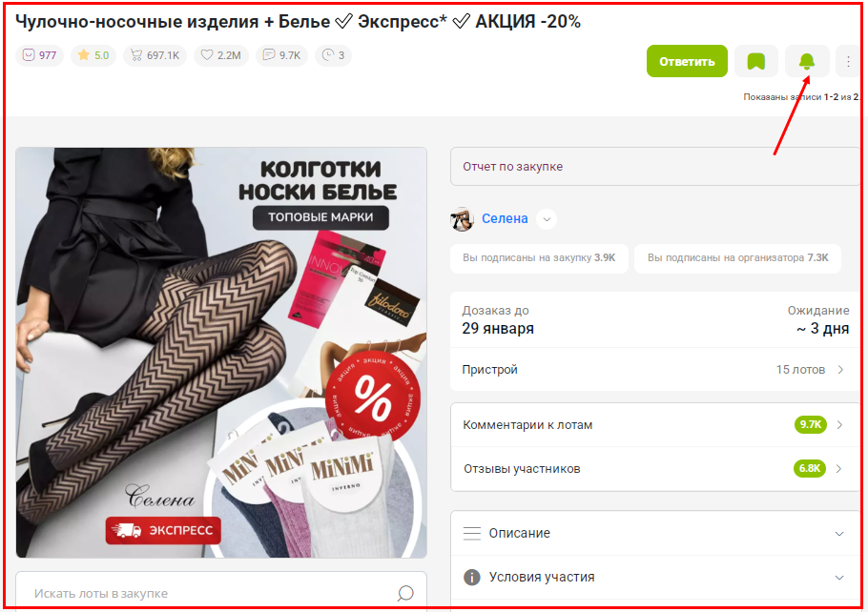Toggle subscription Вы подписаны на закупку

[x=539, y=257]
